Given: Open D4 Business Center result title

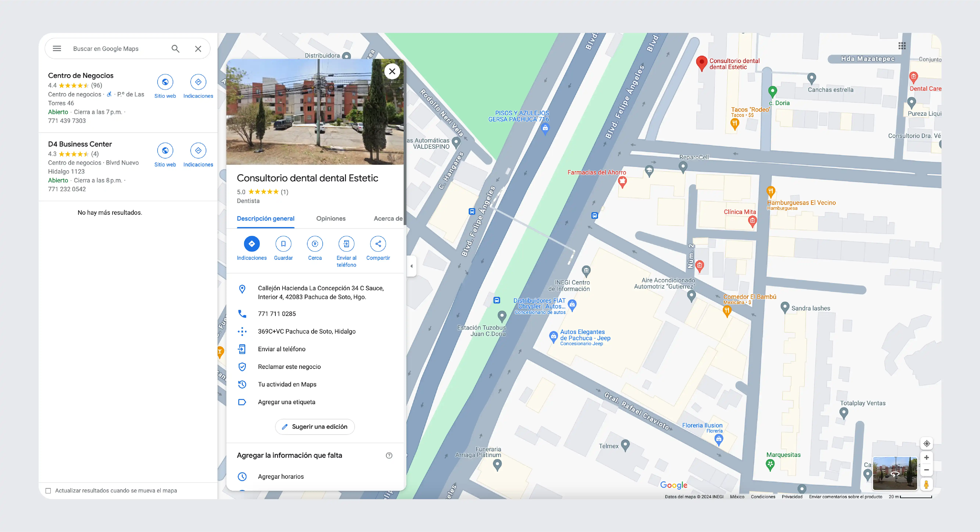Looking at the screenshot, I should 80,144.
